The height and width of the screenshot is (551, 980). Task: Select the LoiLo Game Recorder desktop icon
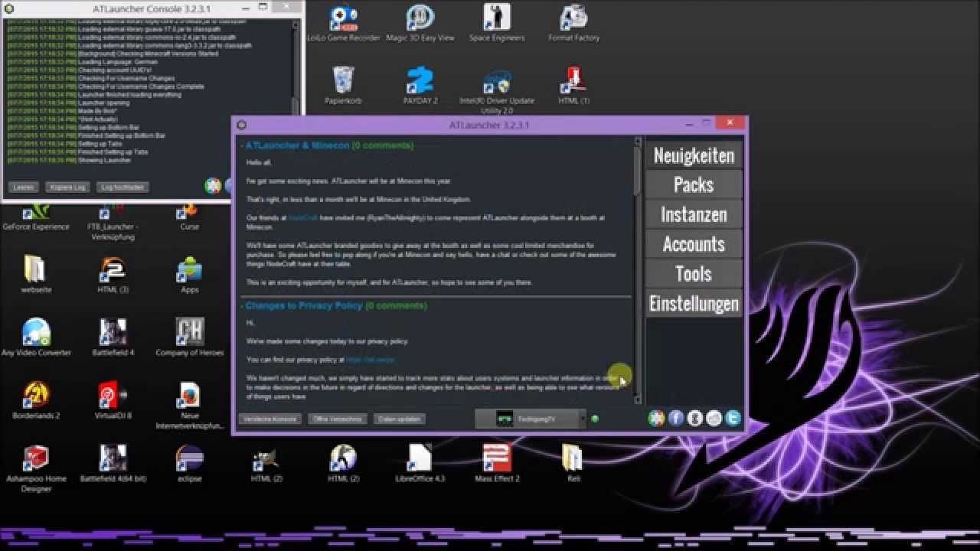pyautogui.click(x=343, y=24)
